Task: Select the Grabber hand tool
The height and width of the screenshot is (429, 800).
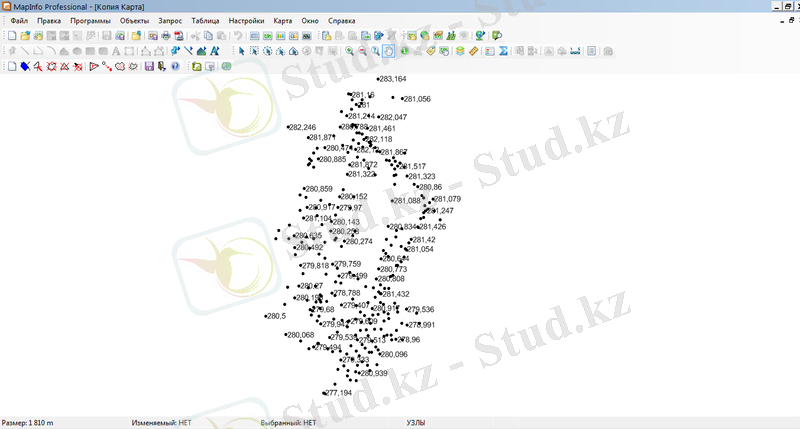Action: 389,51
